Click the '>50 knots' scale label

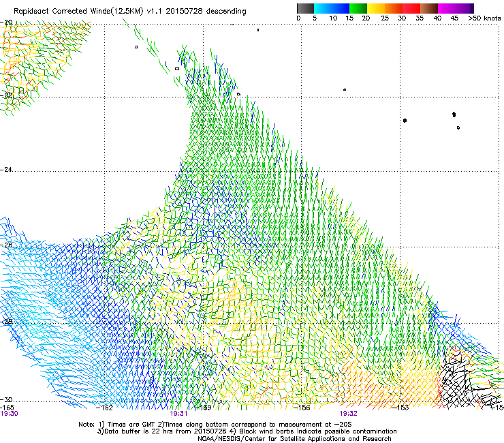484,18
